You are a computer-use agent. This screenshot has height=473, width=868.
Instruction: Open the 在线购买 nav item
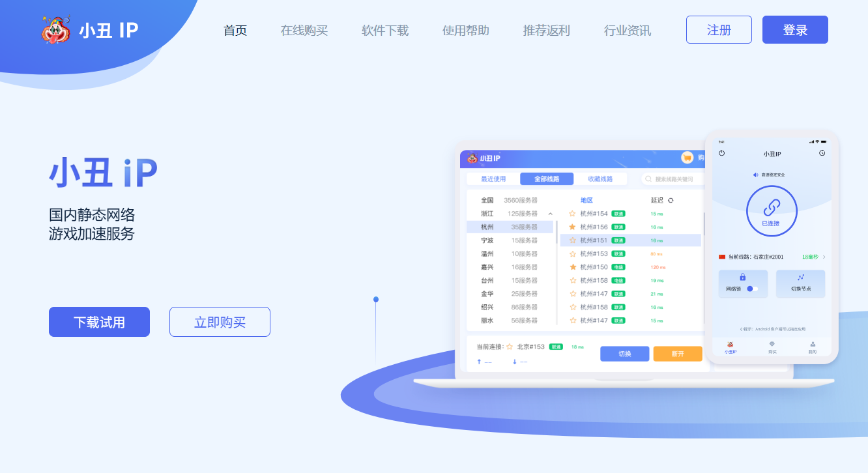click(x=304, y=31)
